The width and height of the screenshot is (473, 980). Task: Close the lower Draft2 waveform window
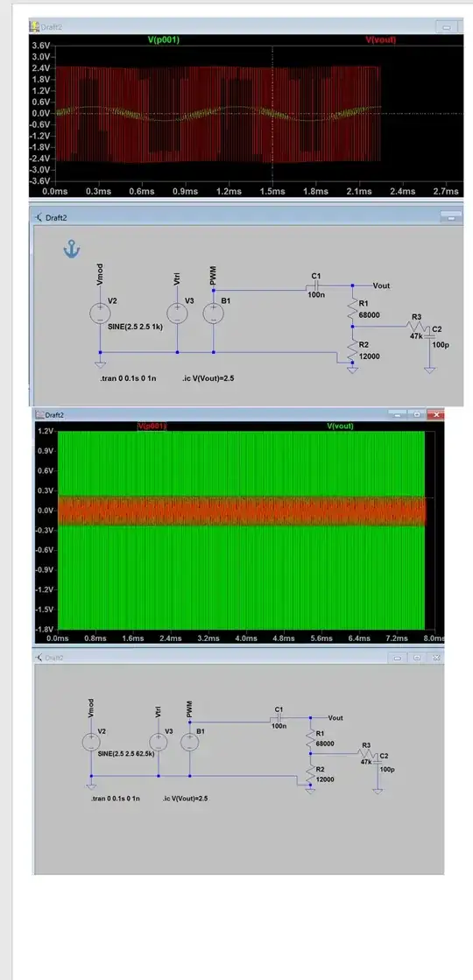pos(436,414)
